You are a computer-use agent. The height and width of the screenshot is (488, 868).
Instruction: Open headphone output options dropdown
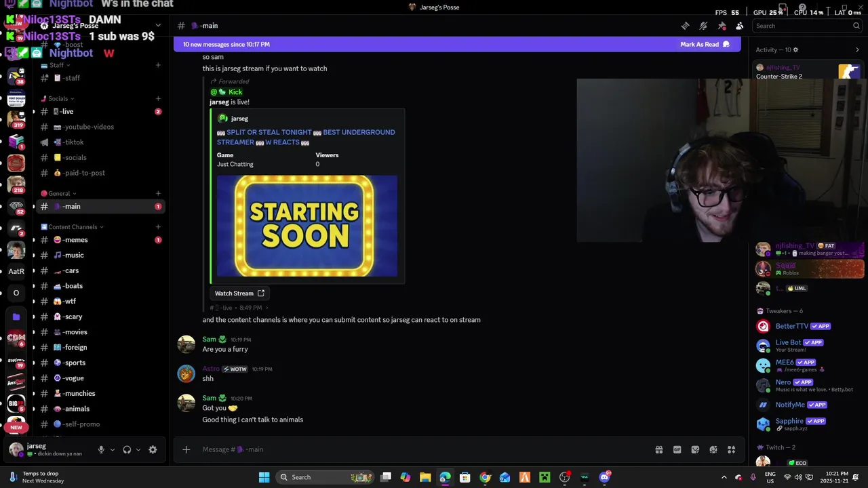(138, 449)
